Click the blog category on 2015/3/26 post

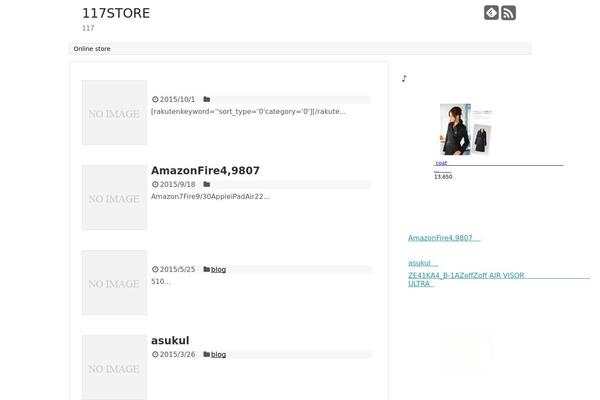[218, 354]
